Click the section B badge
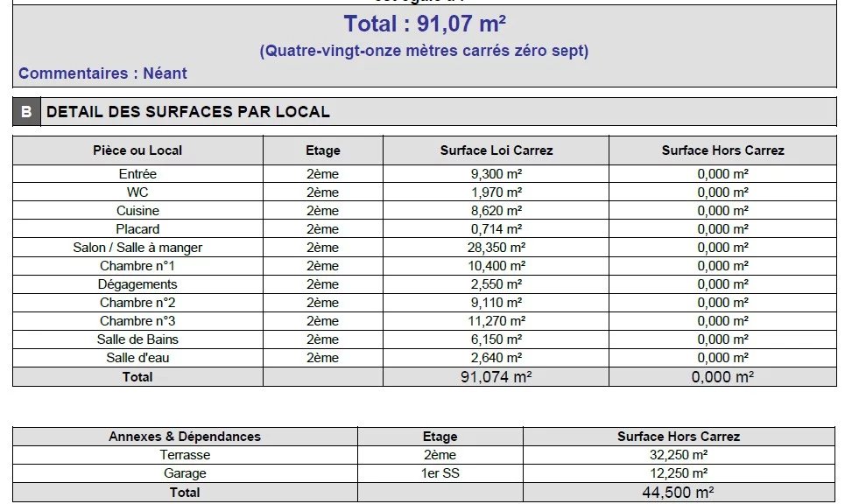This screenshot has width=845, height=504. tap(26, 112)
